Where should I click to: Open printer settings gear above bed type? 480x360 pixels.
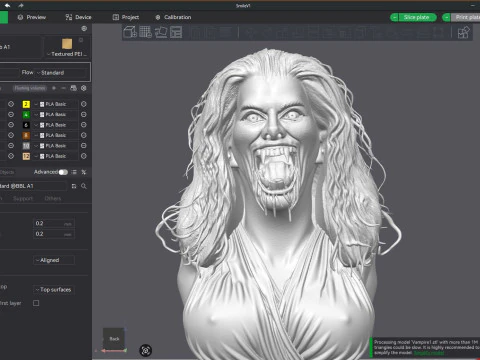click(84, 29)
